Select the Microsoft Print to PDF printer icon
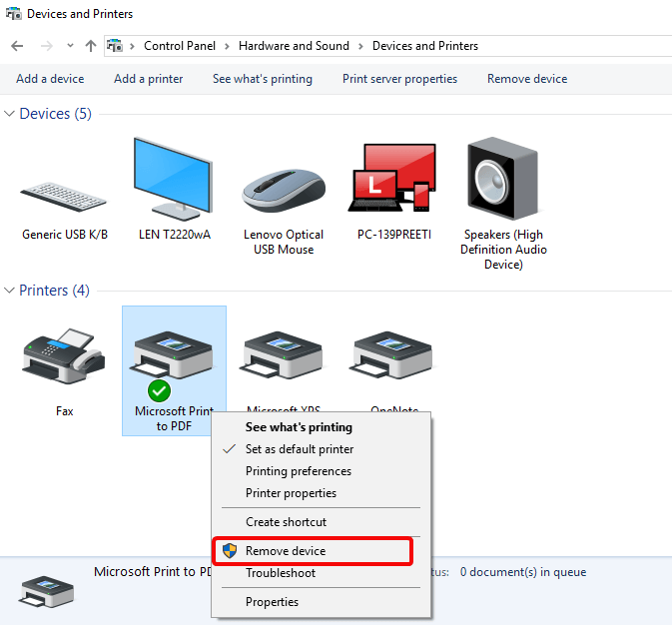Viewport: 672px width, 625px height. 173,355
